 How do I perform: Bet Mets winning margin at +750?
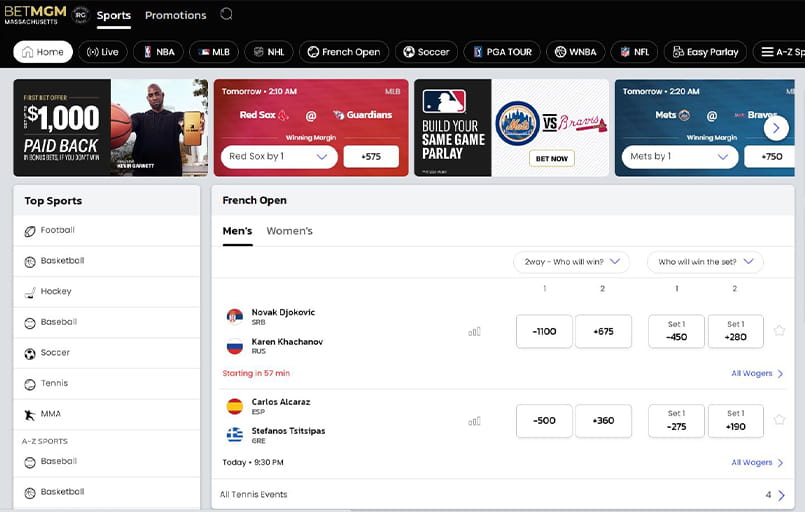point(771,157)
